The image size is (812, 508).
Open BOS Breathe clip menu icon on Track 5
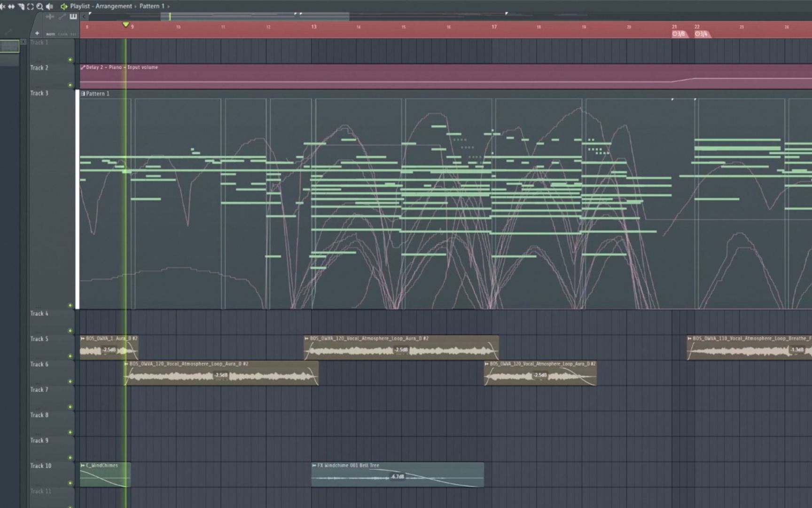click(x=689, y=338)
